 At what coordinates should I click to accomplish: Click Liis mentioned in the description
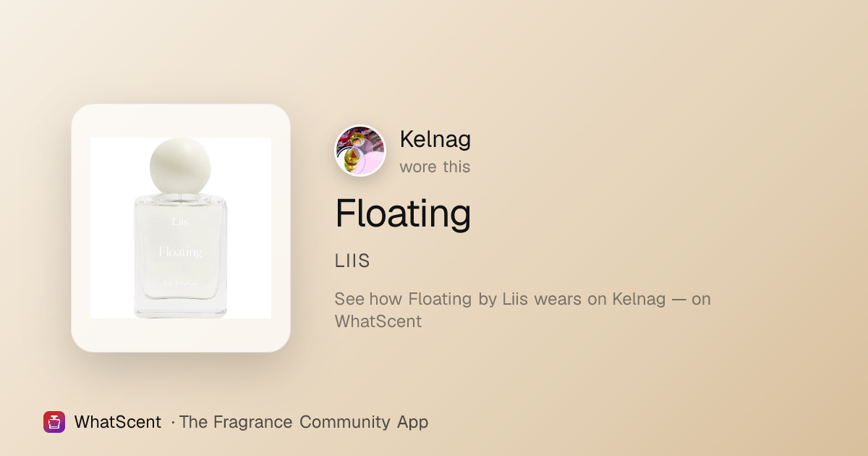pyautogui.click(x=516, y=299)
